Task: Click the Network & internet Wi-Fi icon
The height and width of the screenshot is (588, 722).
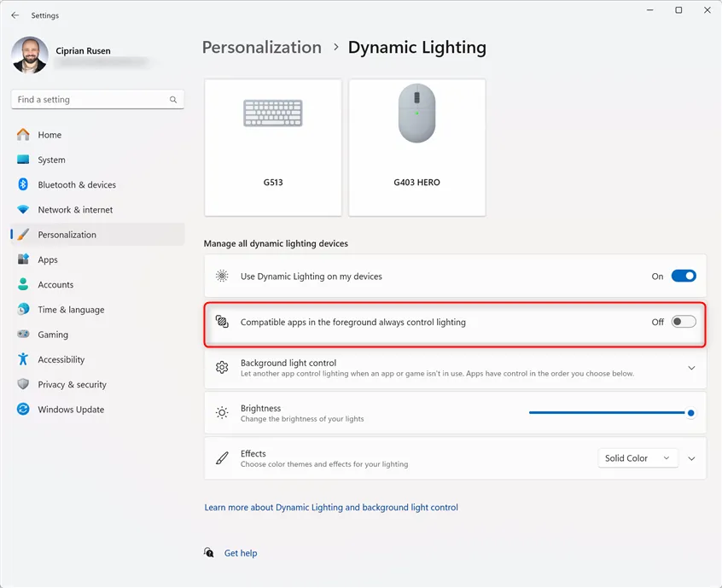Action: pyautogui.click(x=23, y=210)
